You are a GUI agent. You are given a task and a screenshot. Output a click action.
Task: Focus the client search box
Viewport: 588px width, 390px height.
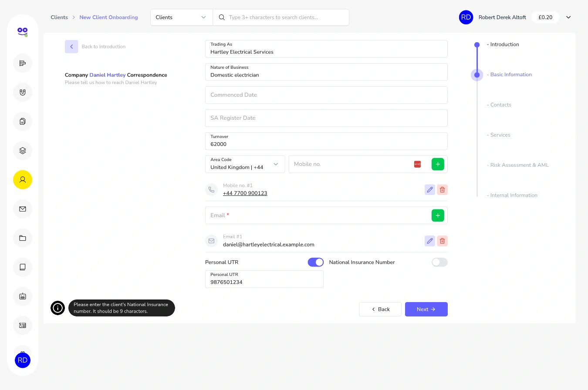click(281, 17)
